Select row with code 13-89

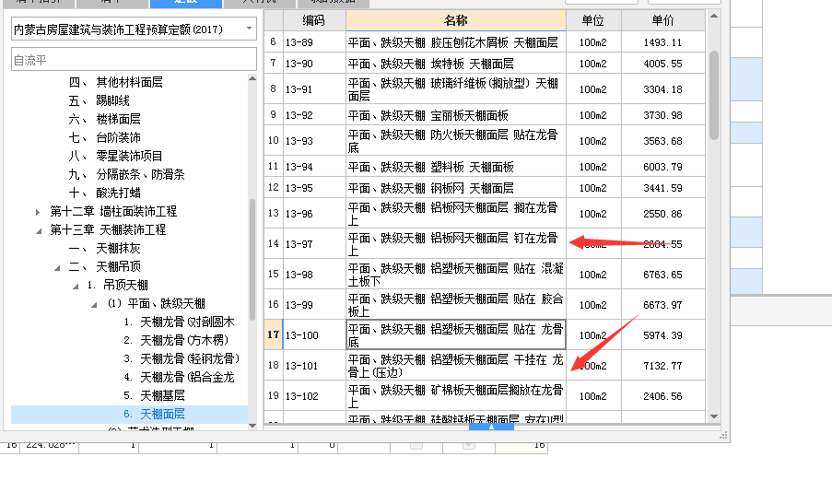[485, 41]
